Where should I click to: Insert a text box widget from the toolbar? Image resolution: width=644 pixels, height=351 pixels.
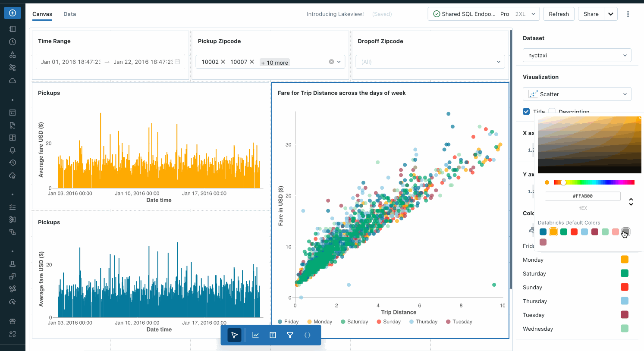tap(273, 335)
